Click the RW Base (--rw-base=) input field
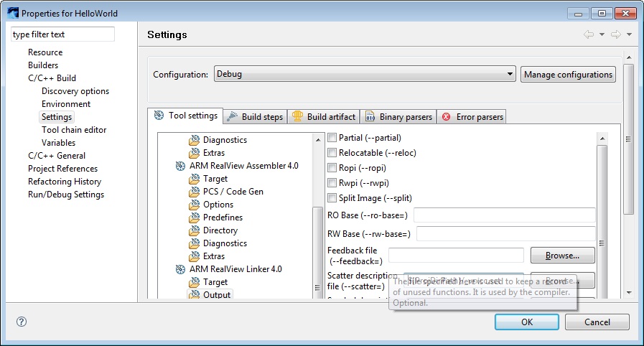The image size is (644, 346). pos(506,233)
